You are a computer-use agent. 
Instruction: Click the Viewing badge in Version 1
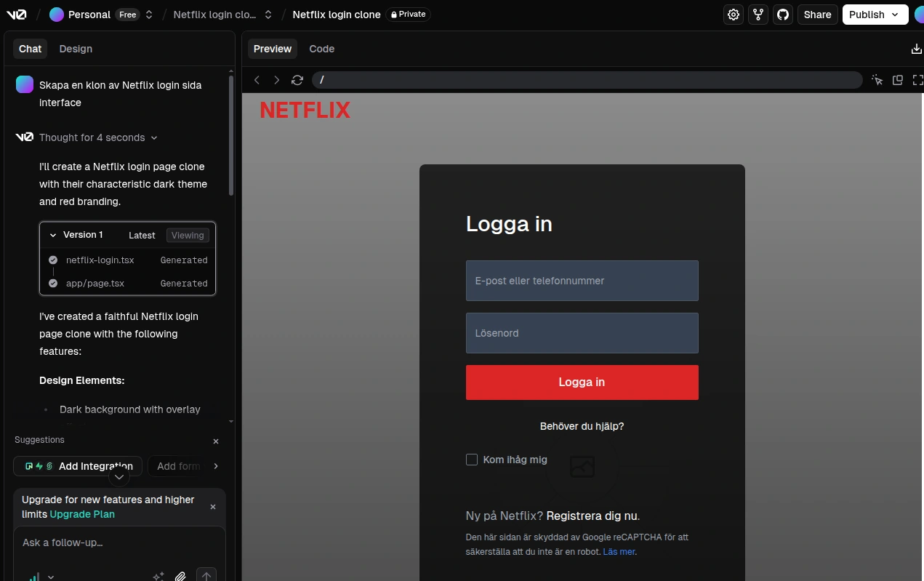pyautogui.click(x=188, y=236)
